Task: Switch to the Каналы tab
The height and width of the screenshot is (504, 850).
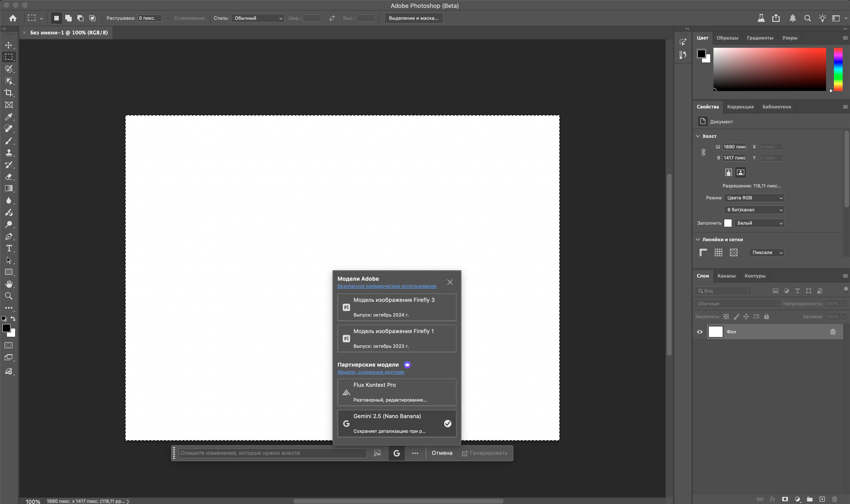Action: tap(726, 276)
